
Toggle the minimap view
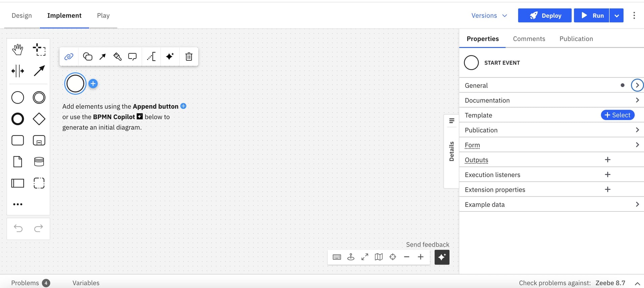pyautogui.click(x=379, y=257)
